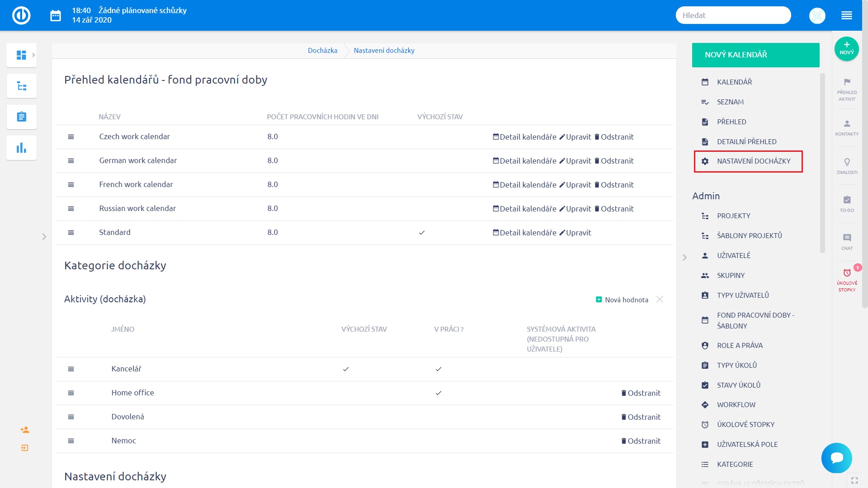Open the dashboard icon in left sidebar
The height and width of the screenshot is (488, 868).
click(21, 55)
